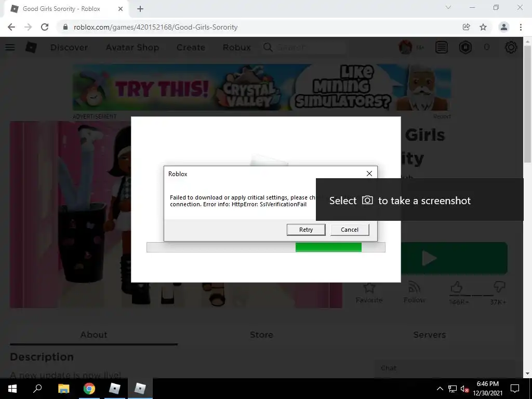Open the Roblox notifications feed icon
The height and width of the screenshot is (399, 532).
(x=442, y=47)
